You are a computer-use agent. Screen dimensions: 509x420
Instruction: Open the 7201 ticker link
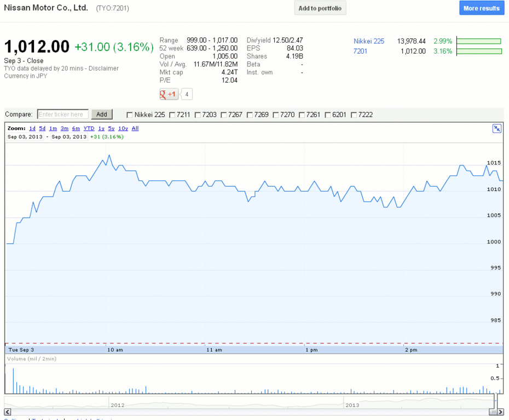pos(360,51)
